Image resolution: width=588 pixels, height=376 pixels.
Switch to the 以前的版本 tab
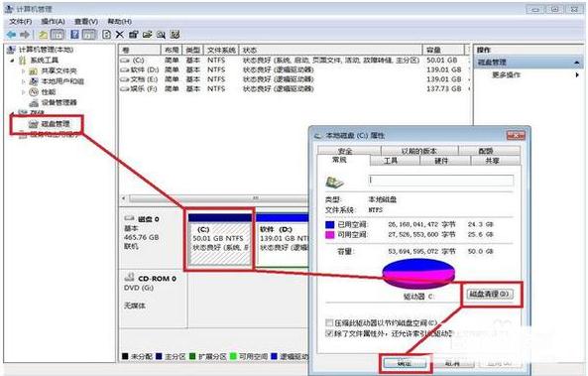(418, 151)
